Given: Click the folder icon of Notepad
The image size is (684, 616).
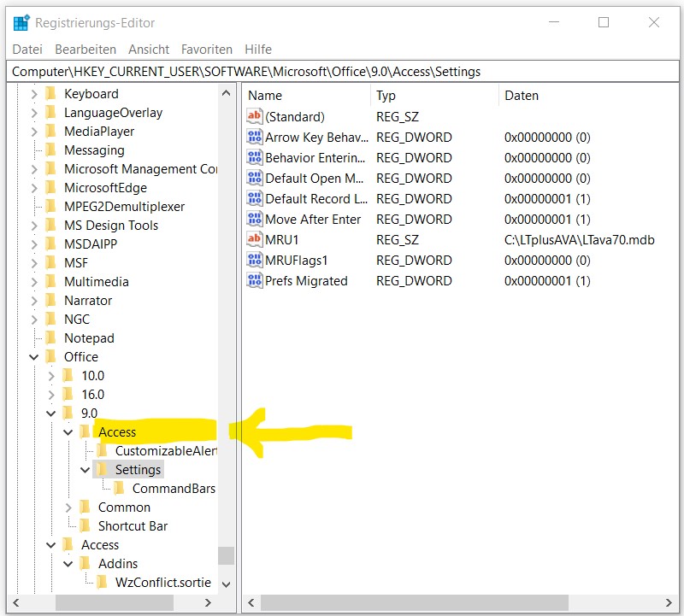Looking at the screenshot, I should click(51, 337).
